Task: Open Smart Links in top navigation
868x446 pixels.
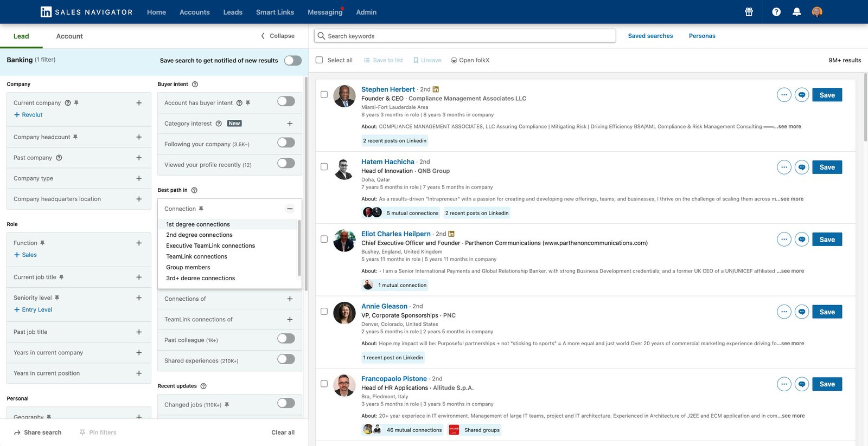Action: pos(275,12)
